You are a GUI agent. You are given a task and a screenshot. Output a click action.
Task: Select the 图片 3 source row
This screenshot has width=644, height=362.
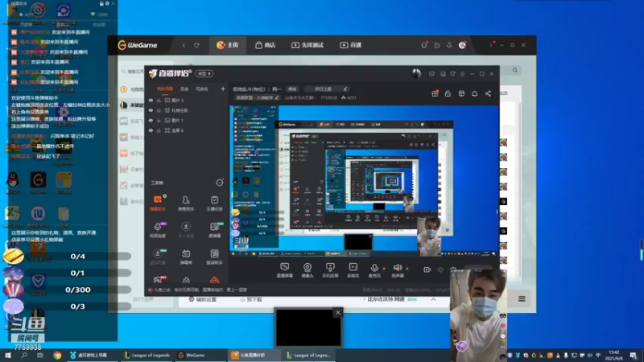(x=188, y=100)
